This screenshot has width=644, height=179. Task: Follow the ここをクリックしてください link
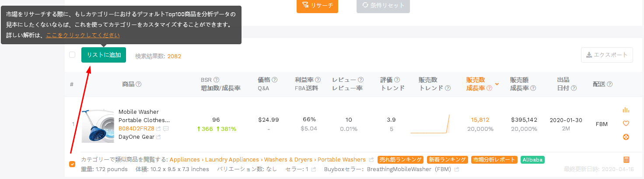(x=83, y=35)
